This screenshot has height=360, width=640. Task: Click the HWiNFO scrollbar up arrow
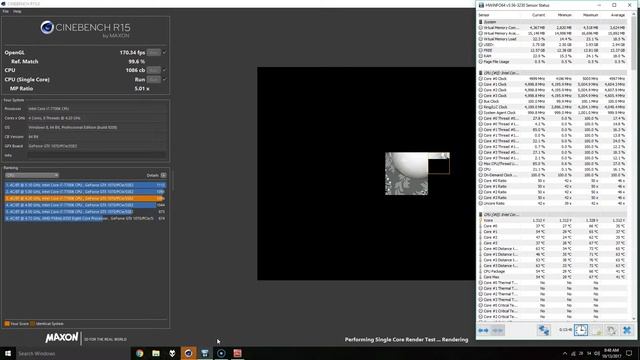tap(634, 15)
